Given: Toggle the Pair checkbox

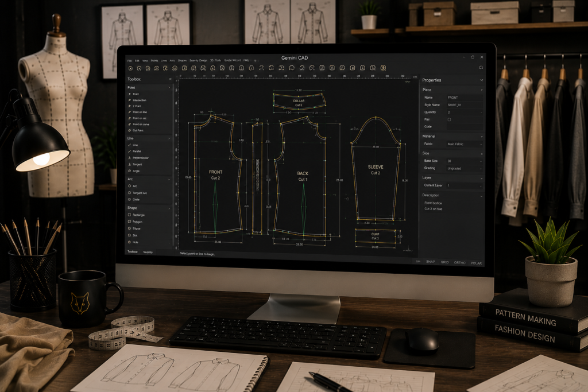Looking at the screenshot, I should [449, 119].
